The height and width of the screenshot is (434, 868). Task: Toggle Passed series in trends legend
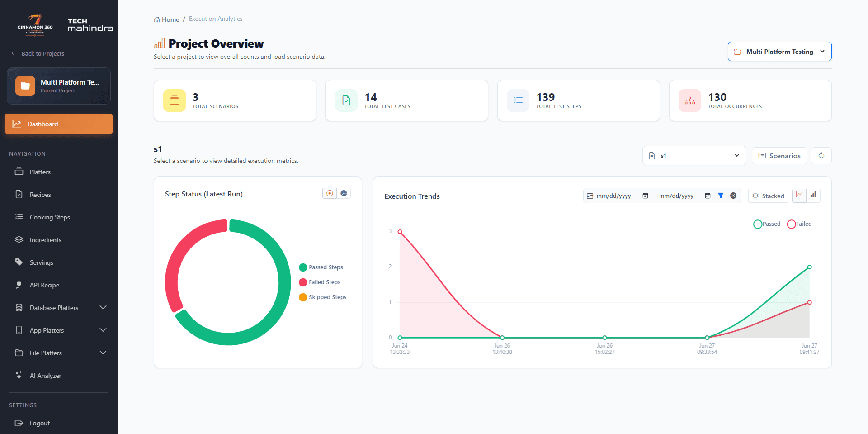(x=767, y=224)
